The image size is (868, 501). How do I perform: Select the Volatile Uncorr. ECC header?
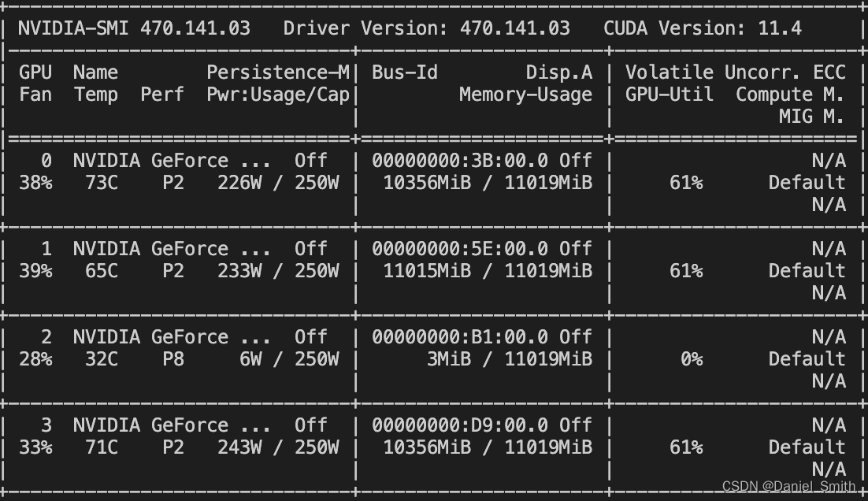coord(735,72)
